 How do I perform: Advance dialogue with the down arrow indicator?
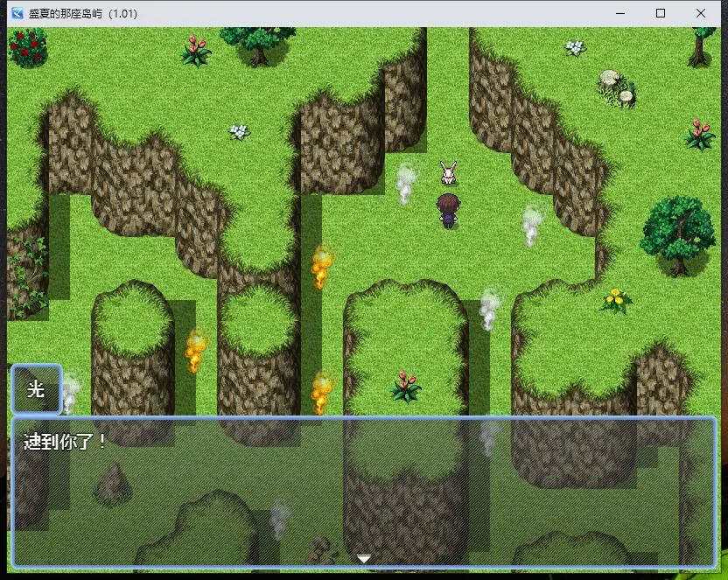coord(363,558)
